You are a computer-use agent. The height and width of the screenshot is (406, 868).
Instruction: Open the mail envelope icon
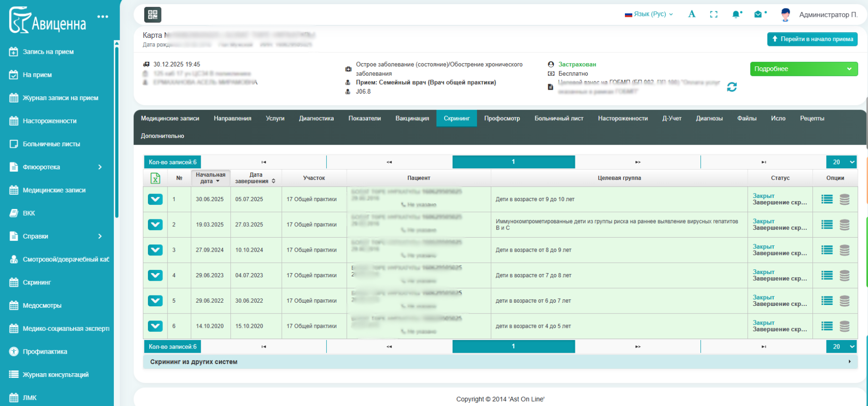click(x=758, y=15)
